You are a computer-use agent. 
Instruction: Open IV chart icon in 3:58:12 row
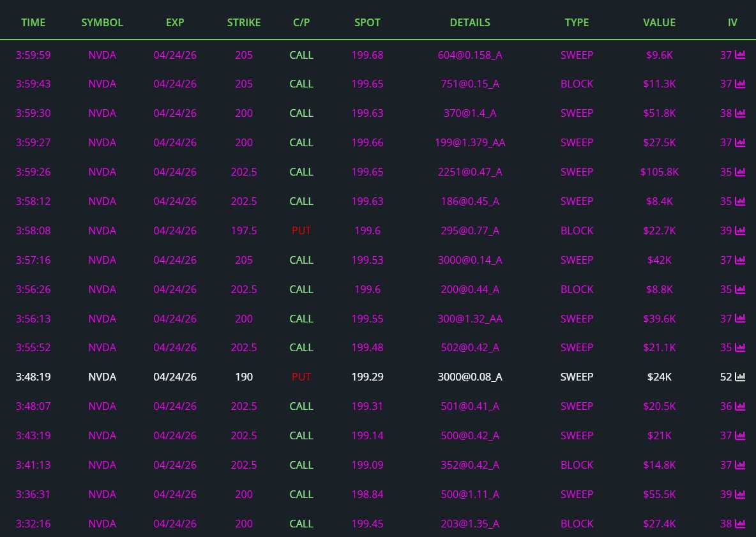739,201
